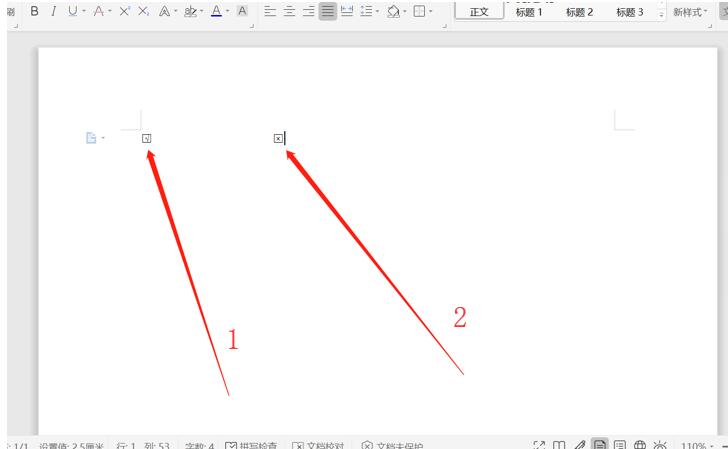The image size is (728, 449).
Task: Open font color dropdown arrow
Action: (x=228, y=11)
